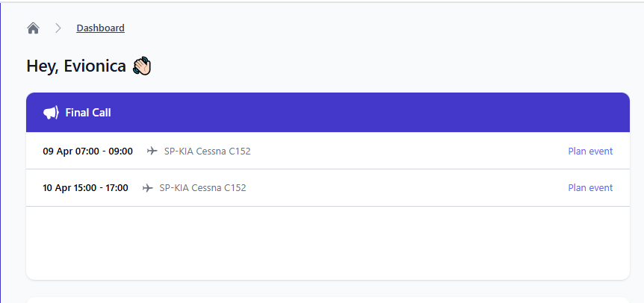The height and width of the screenshot is (303, 644).
Task: Select the 09 Apr 07:00 - 09:00 time
Action: coord(88,151)
